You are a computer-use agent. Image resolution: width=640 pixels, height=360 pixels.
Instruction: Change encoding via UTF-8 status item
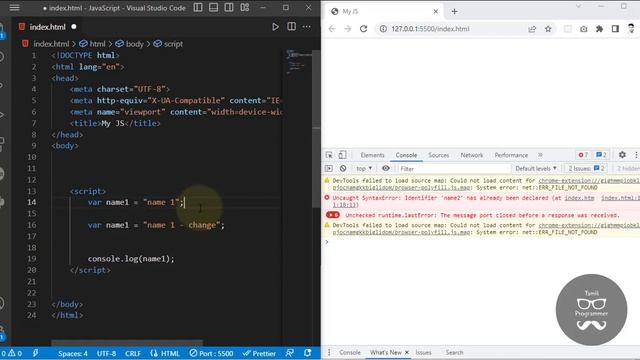point(107,353)
